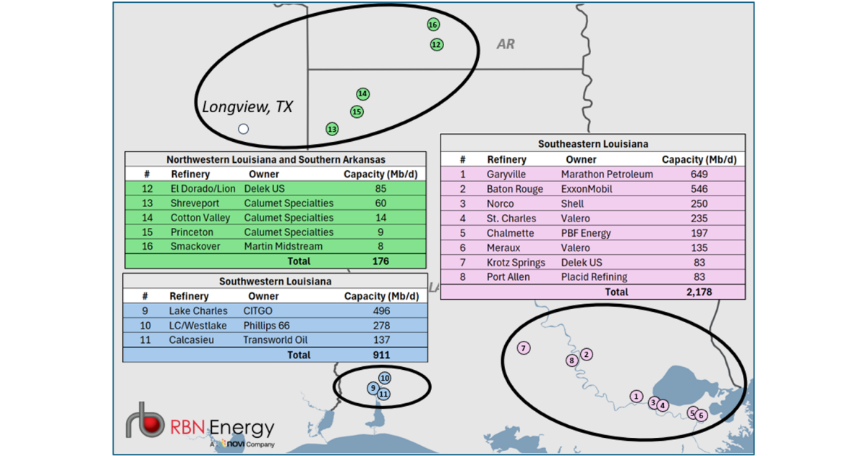The height and width of the screenshot is (456, 868).
Task: Click the ExxonMobil owner cell
Action: (x=587, y=189)
